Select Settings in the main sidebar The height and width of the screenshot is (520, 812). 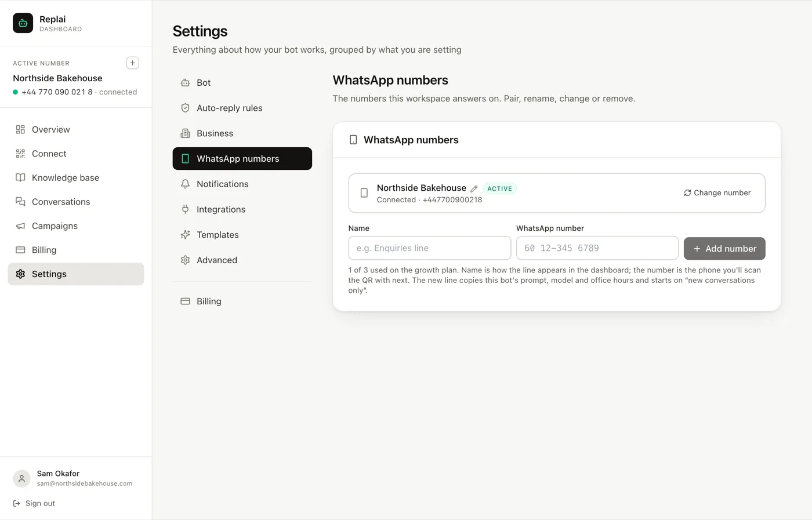coord(76,274)
